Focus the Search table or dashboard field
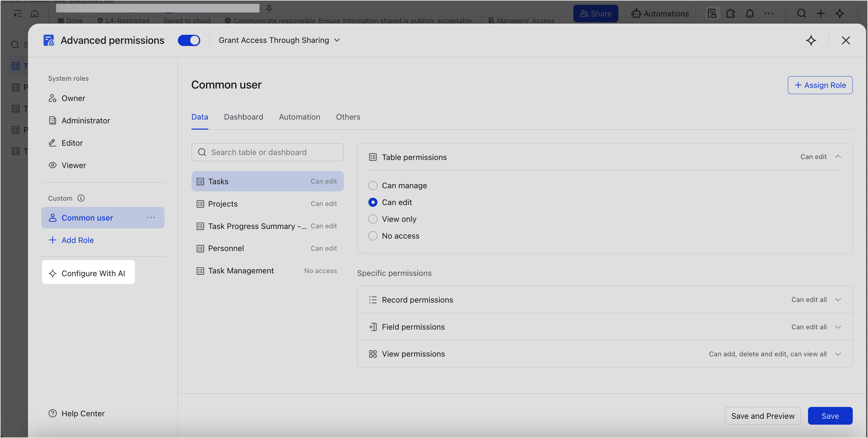This screenshot has height=438, width=868. point(267,152)
